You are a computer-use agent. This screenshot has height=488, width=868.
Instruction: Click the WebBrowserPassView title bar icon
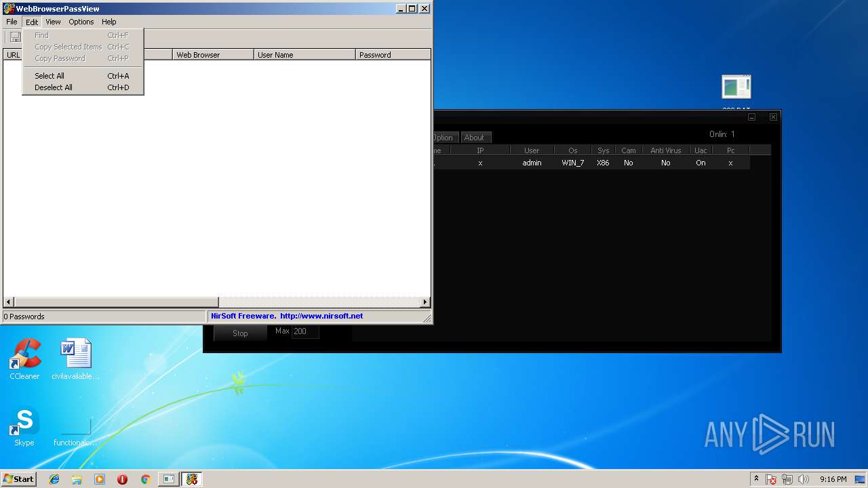(x=9, y=9)
